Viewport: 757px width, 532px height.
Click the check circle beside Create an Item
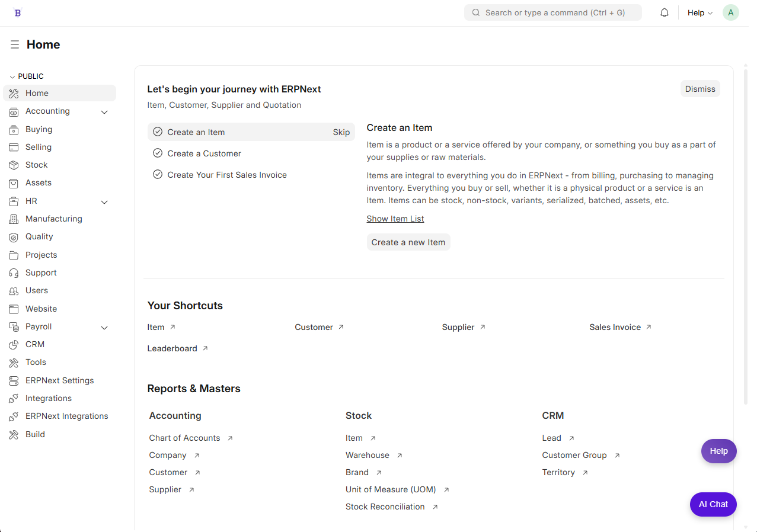pos(158,132)
